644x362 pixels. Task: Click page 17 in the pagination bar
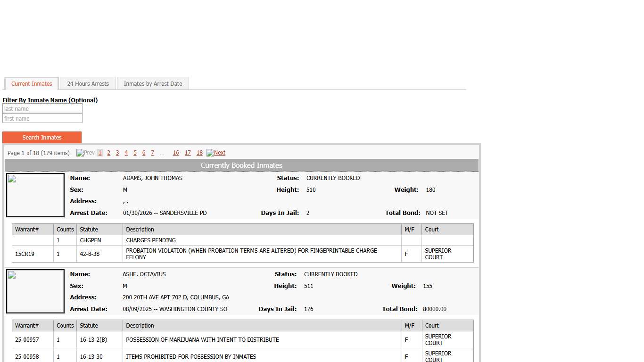click(x=188, y=153)
